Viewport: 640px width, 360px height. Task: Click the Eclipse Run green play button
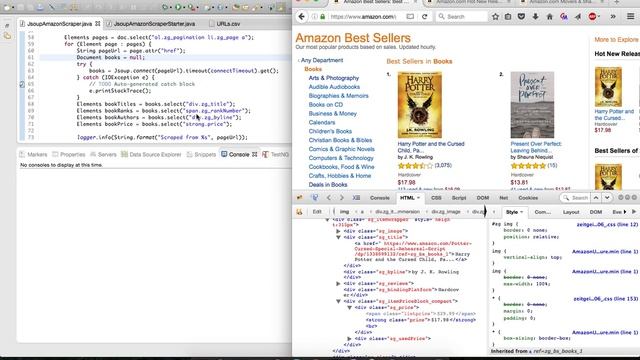pos(178,7)
